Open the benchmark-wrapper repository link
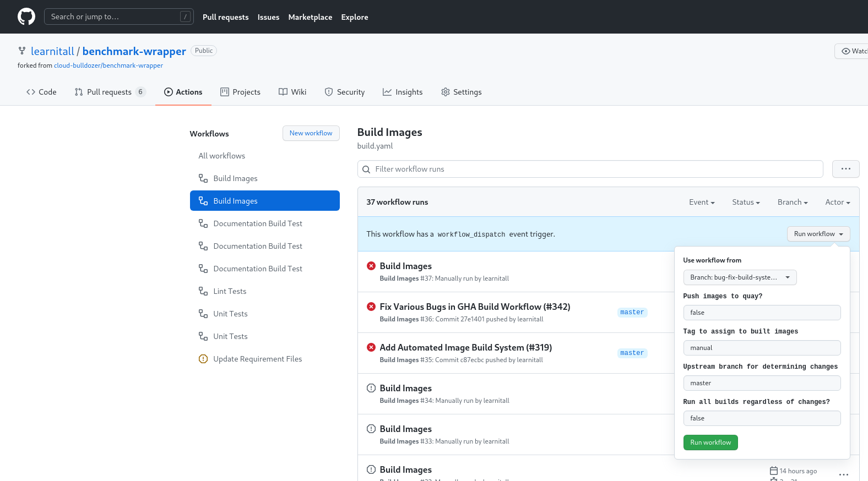 [x=134, y=51]
